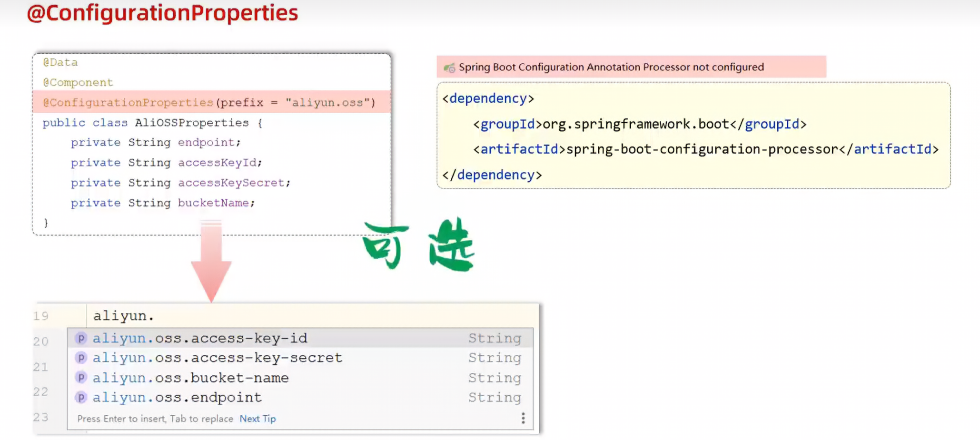Screen dimensions: 980x440
Task: Click line number 21 in the gutter
Action: pos(40,367)
